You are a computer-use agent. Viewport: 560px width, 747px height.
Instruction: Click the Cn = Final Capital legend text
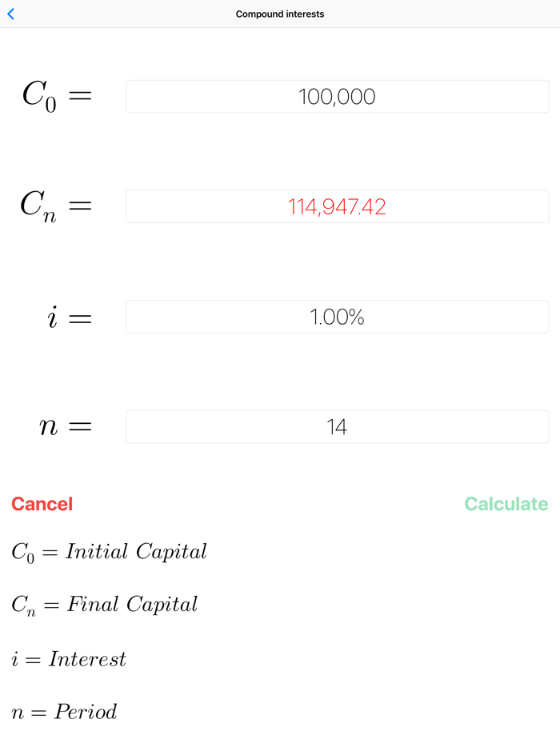pos(105,604)
